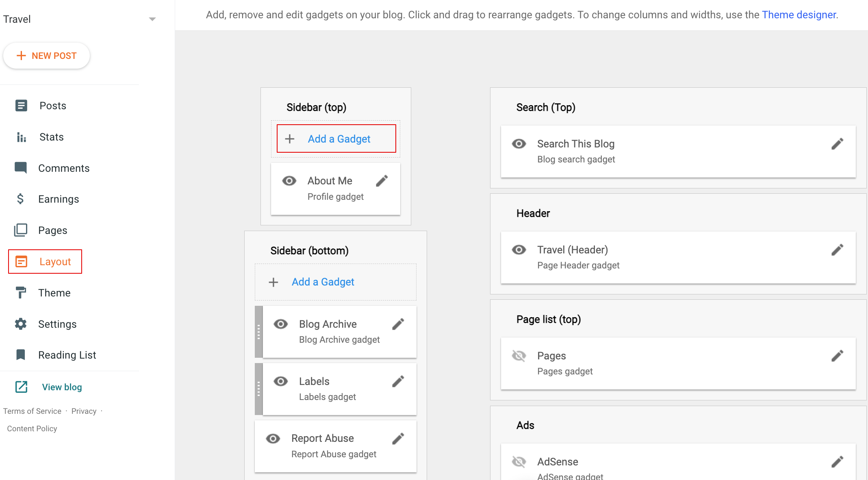Click the Sidebar (bottom) section heading
This screenshot has height=480, width=868.
310,251
